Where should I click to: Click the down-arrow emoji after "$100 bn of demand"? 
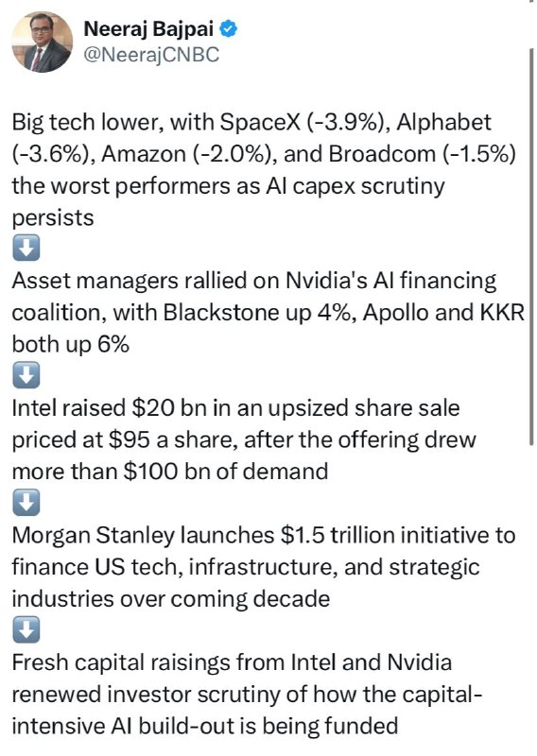(26, 503)
